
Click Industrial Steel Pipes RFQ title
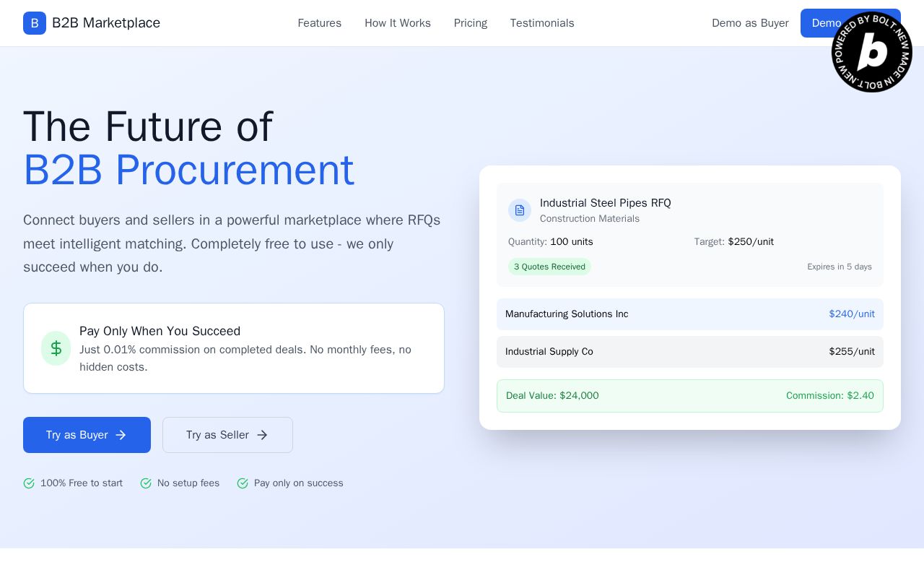[606, 203]
